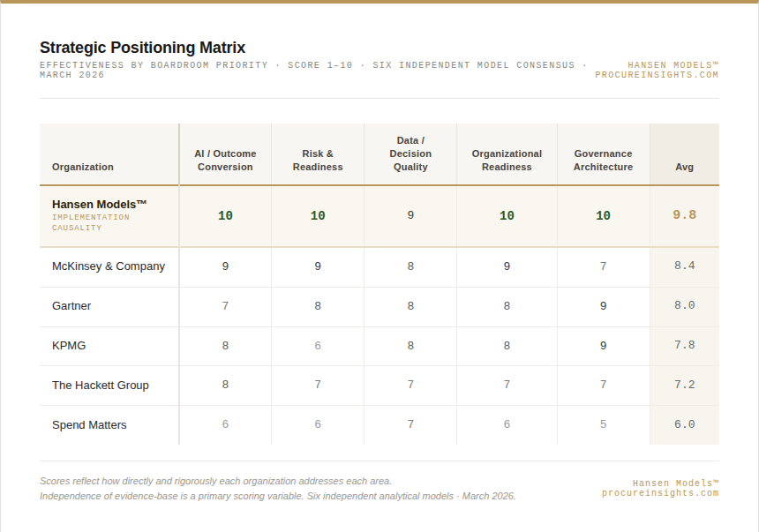Screen dimensions: 759x532
Task: Select the Organizational Readiness column header
Action: click(507, 160)
